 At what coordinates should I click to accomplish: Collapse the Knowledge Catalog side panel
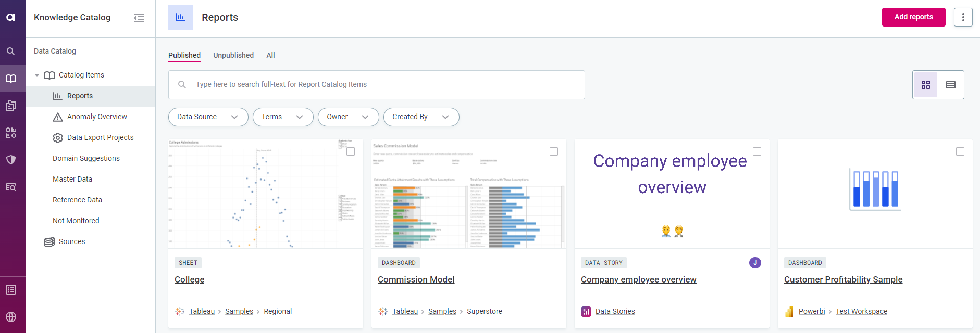pyautogui.click(x=139, y=18)
